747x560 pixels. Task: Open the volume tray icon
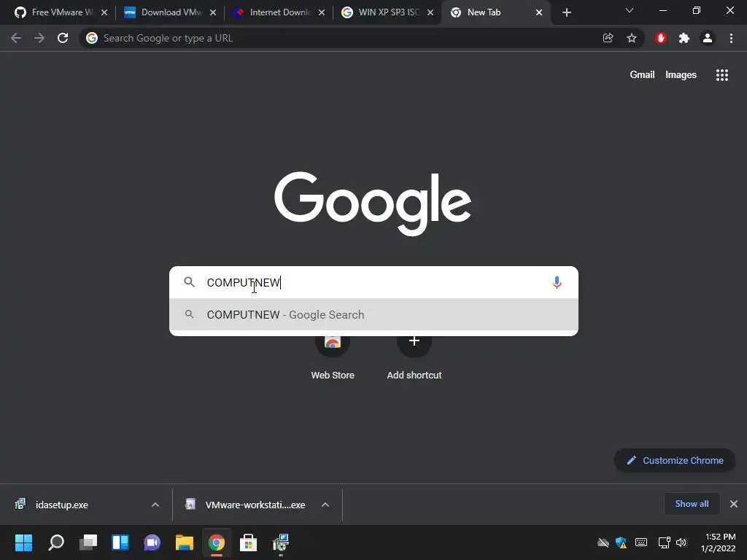[x=682, y=542]
